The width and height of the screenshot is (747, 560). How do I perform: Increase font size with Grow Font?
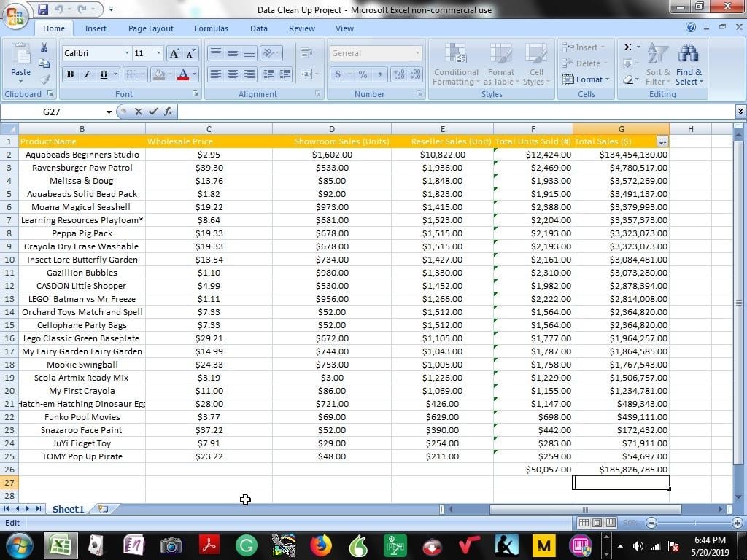coord(174,53)
